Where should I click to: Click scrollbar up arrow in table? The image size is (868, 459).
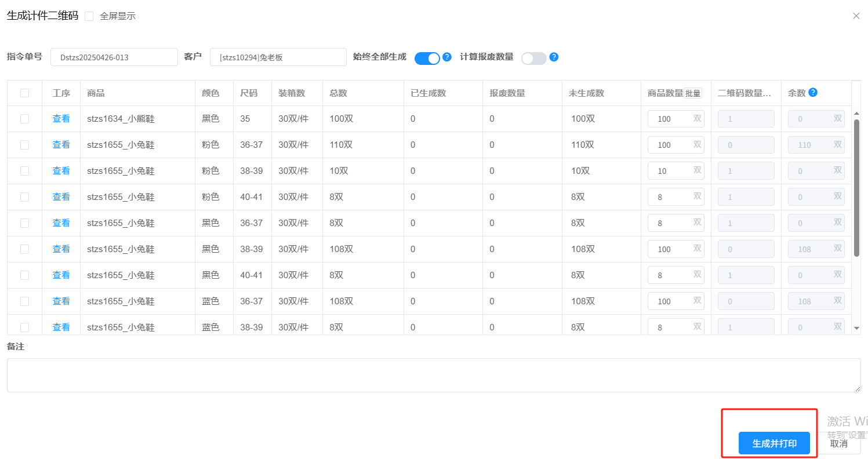pyautogui.click(x=856, y=112)
